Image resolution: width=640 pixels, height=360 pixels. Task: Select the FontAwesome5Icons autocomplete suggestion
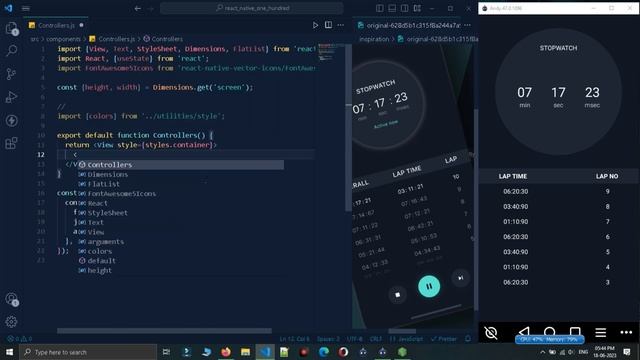181,194
